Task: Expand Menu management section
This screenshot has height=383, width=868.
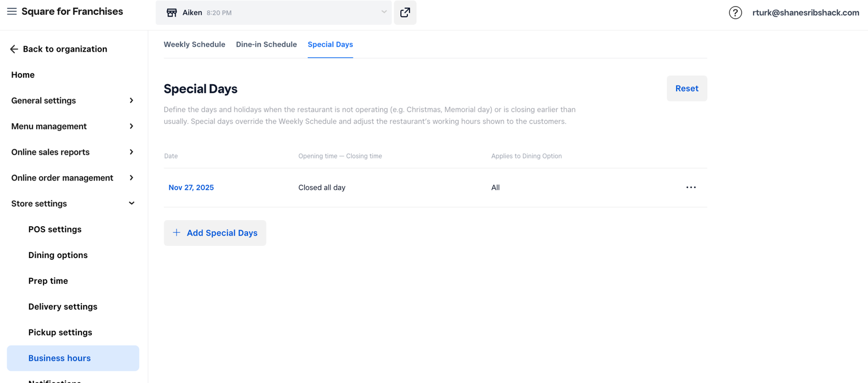Action: coord(73,127)
